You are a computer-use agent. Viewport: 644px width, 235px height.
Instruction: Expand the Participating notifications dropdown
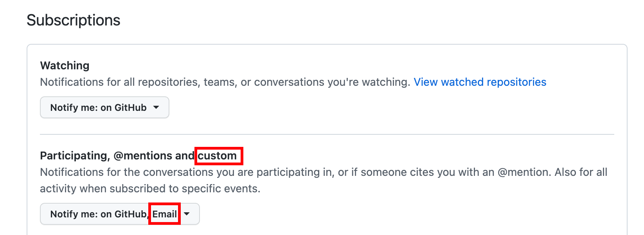[x=119, y=214]
